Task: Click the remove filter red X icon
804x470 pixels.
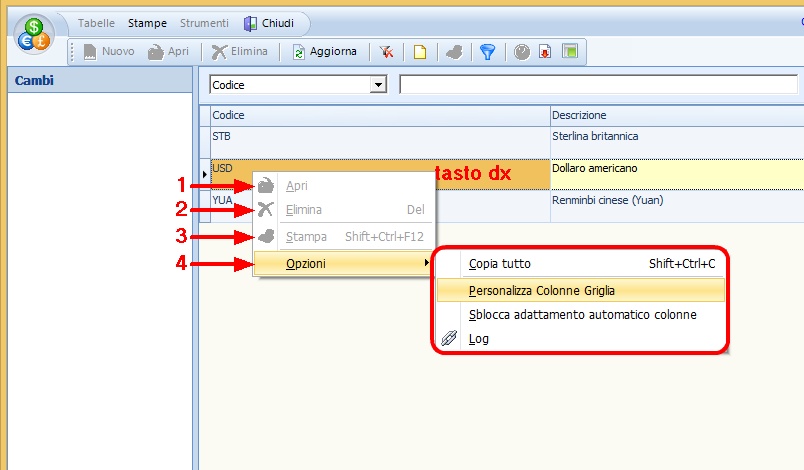Action: (387, 52)
